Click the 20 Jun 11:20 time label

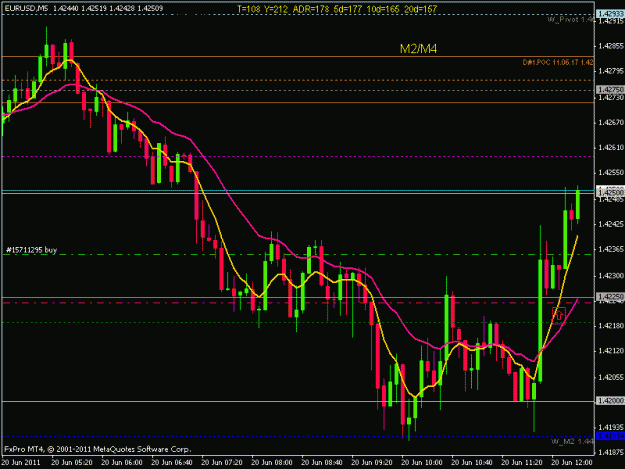[522, 463]
